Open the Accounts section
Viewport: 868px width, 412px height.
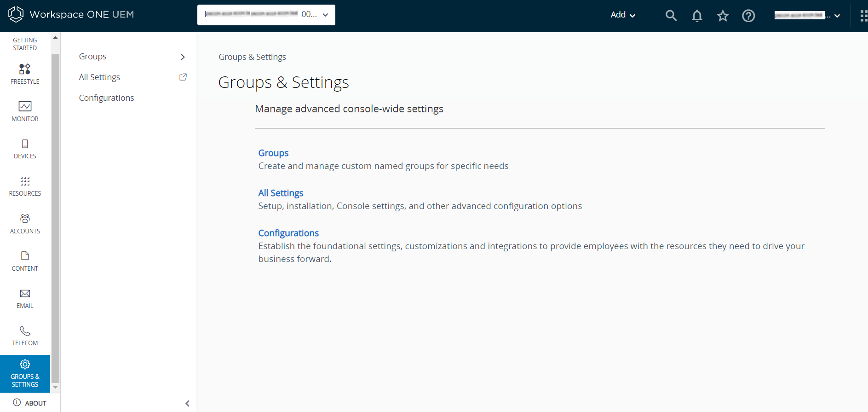coord(25,224)
